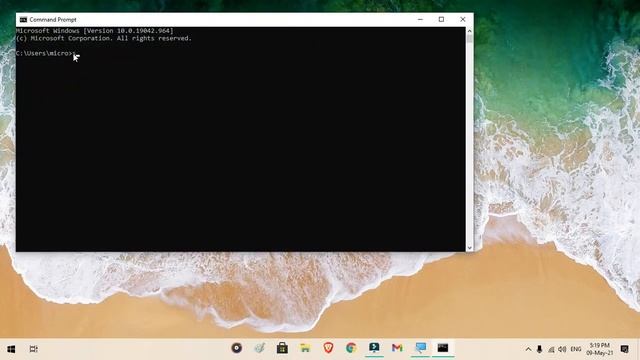Launch the feather-pen app in taskbar
Screen dimensions: 640x360
point(260,348)
